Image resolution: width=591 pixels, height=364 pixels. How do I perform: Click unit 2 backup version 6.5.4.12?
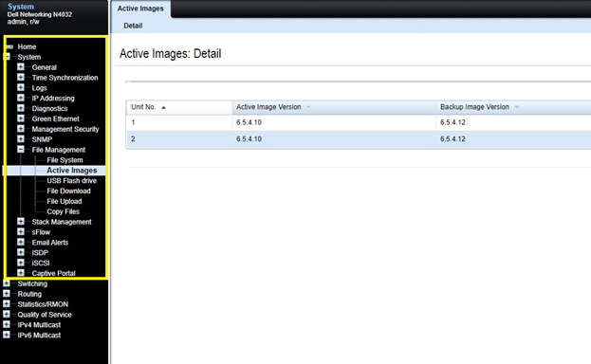click(x=452, y=139)
